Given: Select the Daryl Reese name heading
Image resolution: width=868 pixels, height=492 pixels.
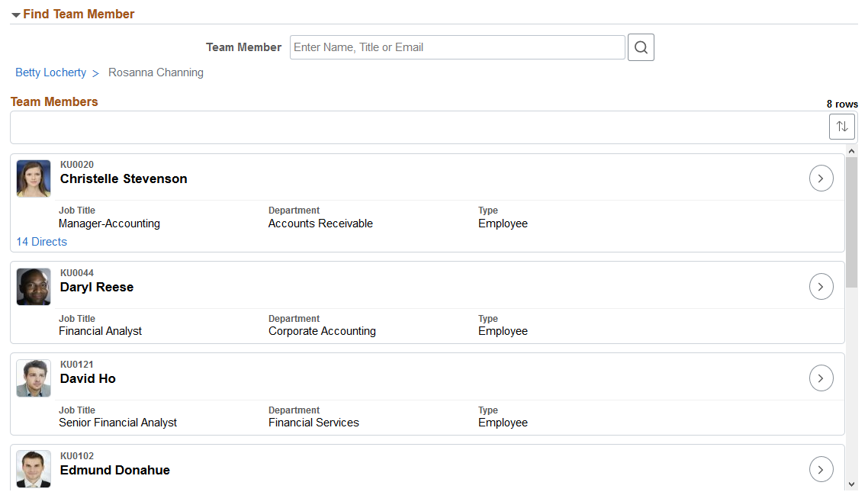Looking at the screenshot, I should [97, 288].
